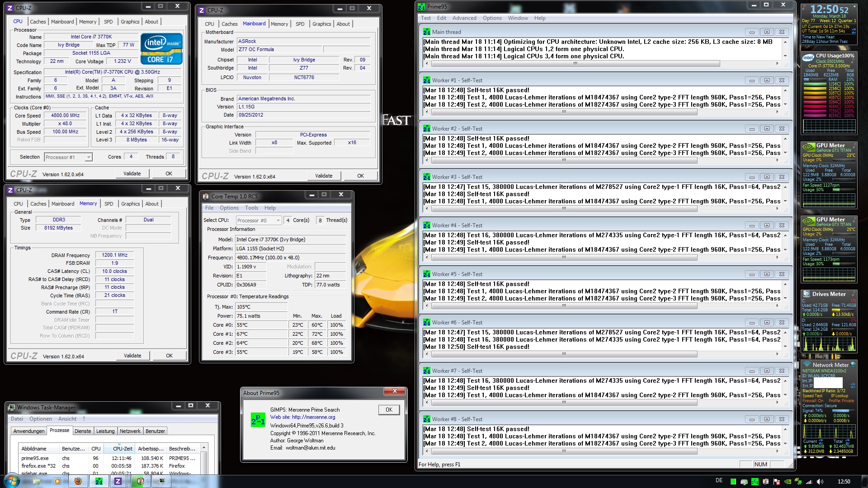868x488 pixels.
Task: Open Help menu in Prime95
Action: click(x=540, y=18)
